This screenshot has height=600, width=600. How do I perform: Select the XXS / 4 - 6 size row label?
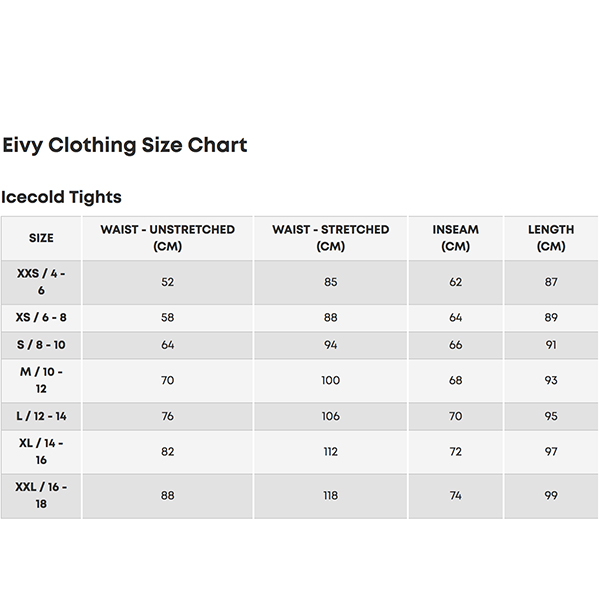[x=41, y=282]
